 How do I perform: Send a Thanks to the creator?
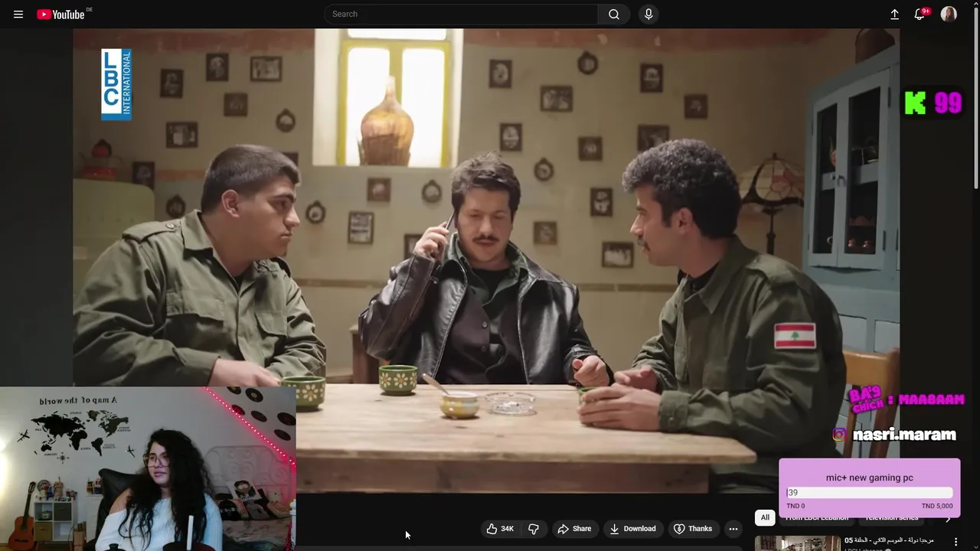(x=693, y=529)
